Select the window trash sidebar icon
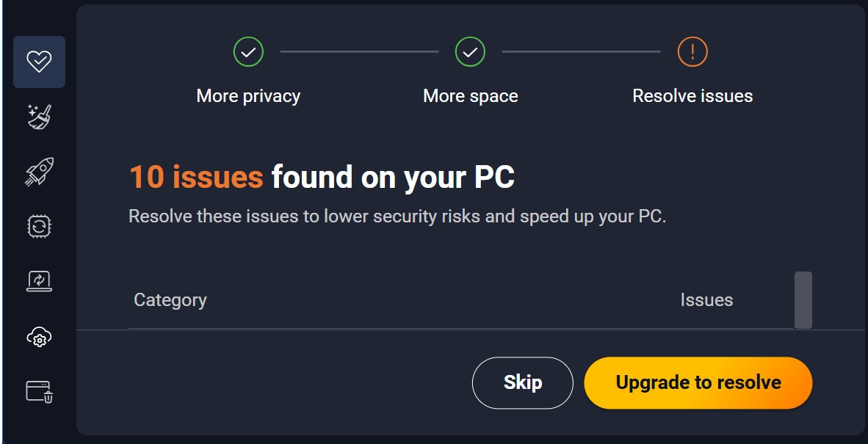The image size is (868, 444). (39, 391)
